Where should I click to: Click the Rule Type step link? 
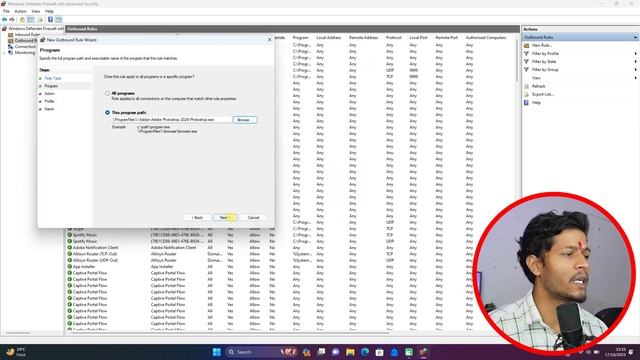53,78
